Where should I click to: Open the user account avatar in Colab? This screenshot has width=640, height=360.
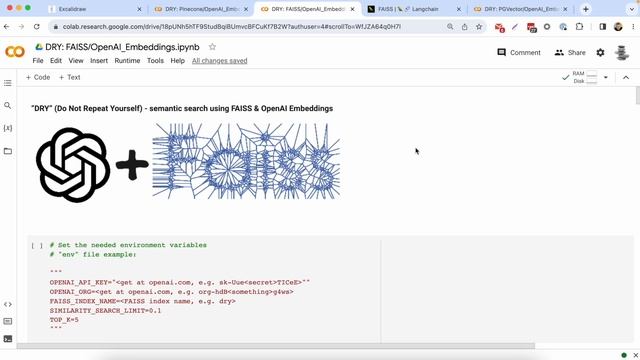pyautogui.click(x=622, y=53)
